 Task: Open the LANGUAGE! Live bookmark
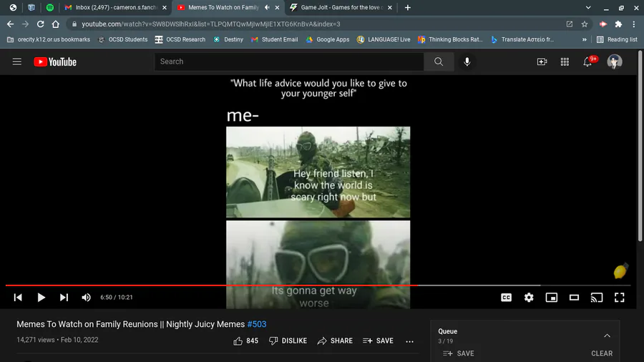(x=384, y=39)
